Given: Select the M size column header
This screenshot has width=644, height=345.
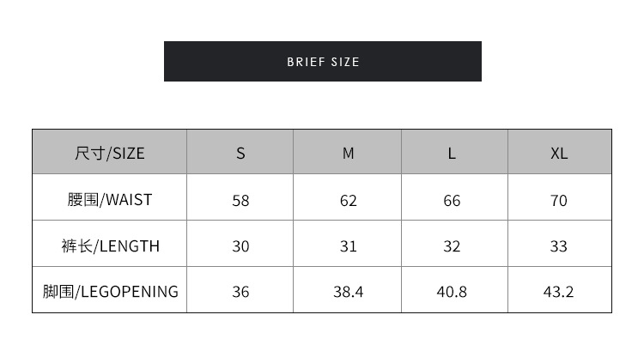Looking at the screenshot, I should [x=348, y=153].
